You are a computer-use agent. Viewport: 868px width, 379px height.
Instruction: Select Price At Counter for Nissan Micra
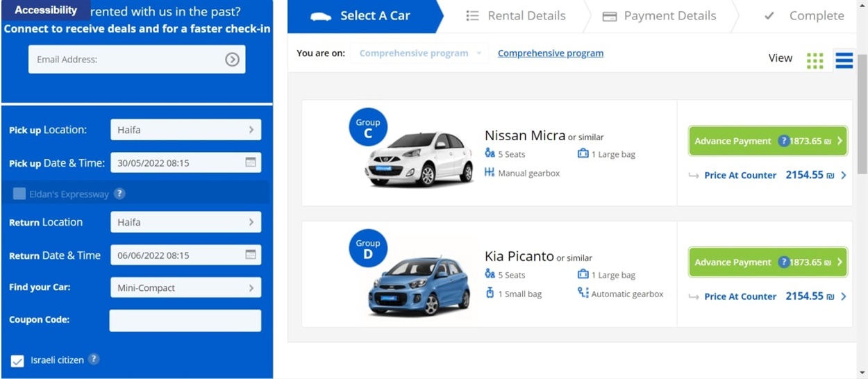[x=767, y=176]
